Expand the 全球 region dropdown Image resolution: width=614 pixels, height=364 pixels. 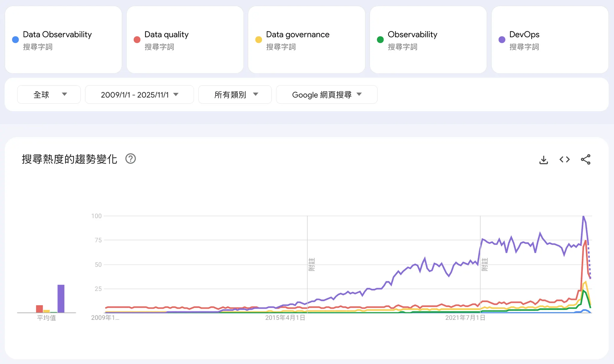click(49, 95)
